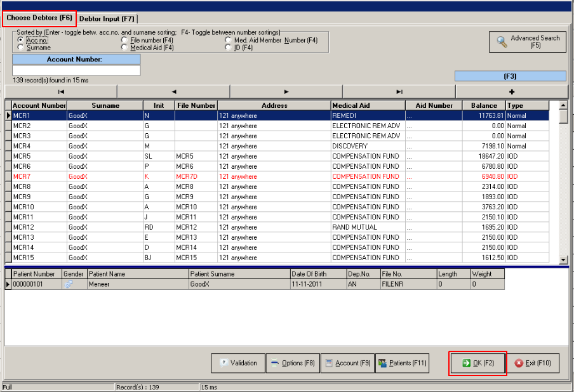Jump to last record navigation arrow
574x392 pixels.
click(x=399, y=91)
